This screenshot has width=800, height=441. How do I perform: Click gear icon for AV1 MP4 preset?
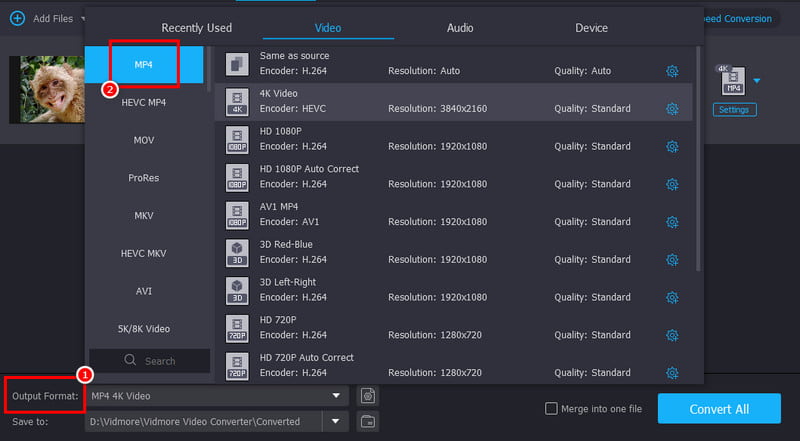pos(672,222)
